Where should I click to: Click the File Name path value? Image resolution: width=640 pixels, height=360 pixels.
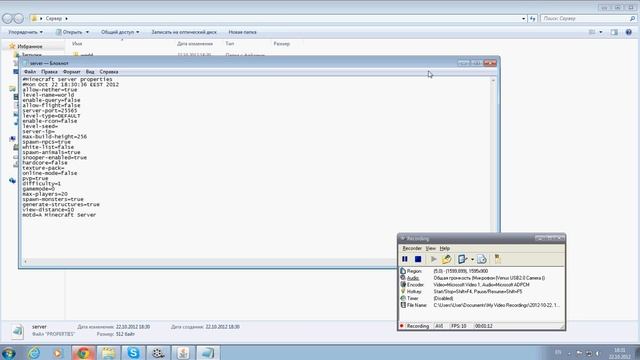(x=497, y=305)
